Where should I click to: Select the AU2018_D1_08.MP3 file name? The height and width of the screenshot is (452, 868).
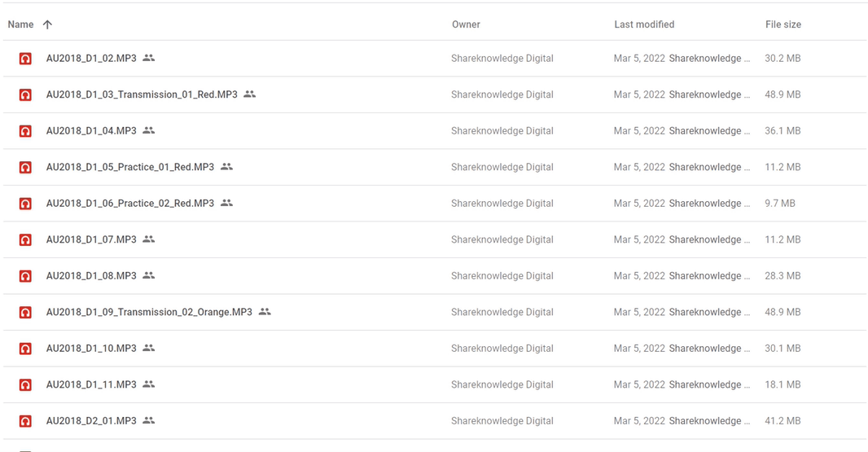(x=91, y=276)
